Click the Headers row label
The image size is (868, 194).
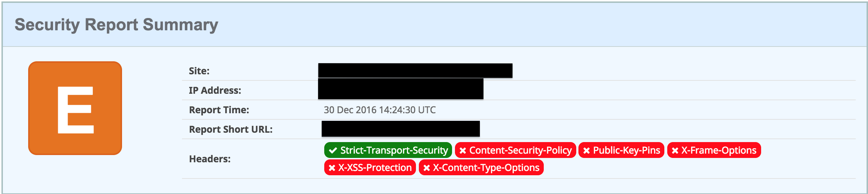point(210,159)
